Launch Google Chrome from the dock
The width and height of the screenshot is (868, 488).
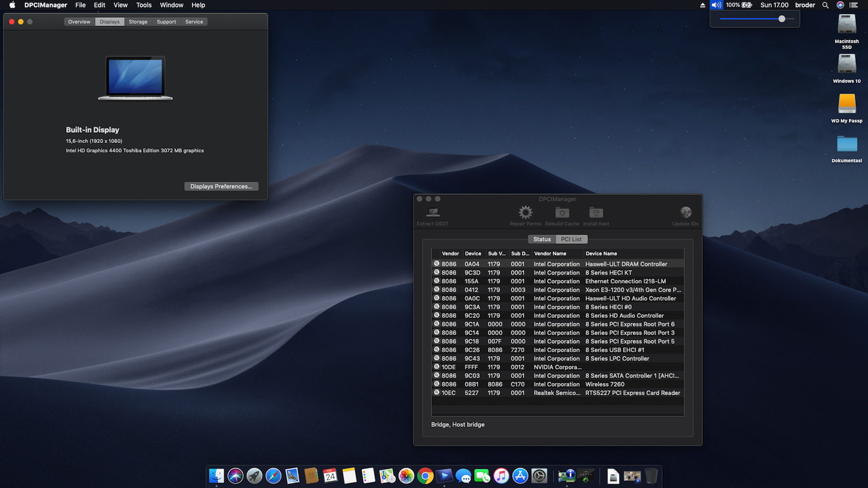click(426, 475)
